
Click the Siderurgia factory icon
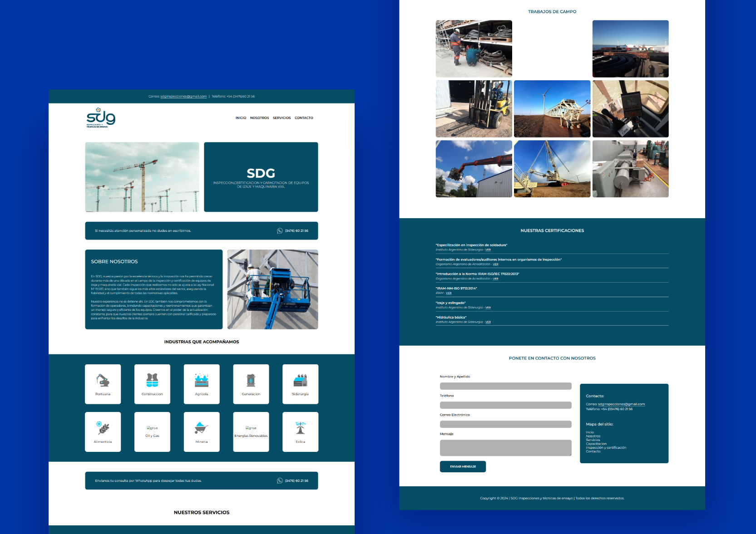point(300,380)
